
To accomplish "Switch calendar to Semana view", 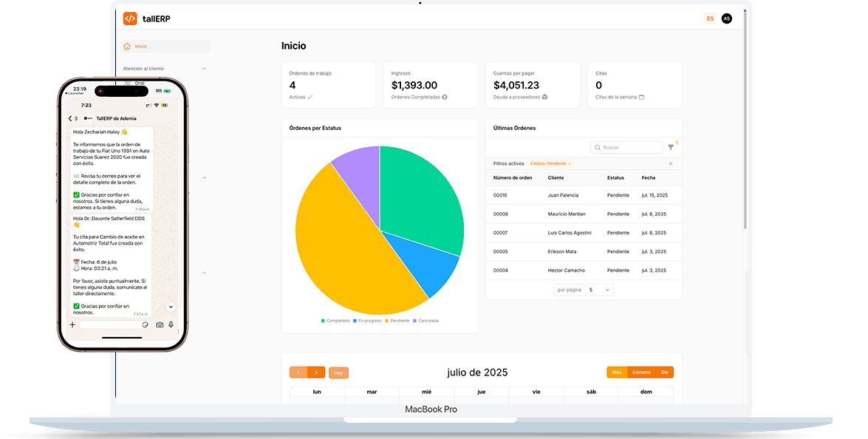I will click(x=641, y=372).
